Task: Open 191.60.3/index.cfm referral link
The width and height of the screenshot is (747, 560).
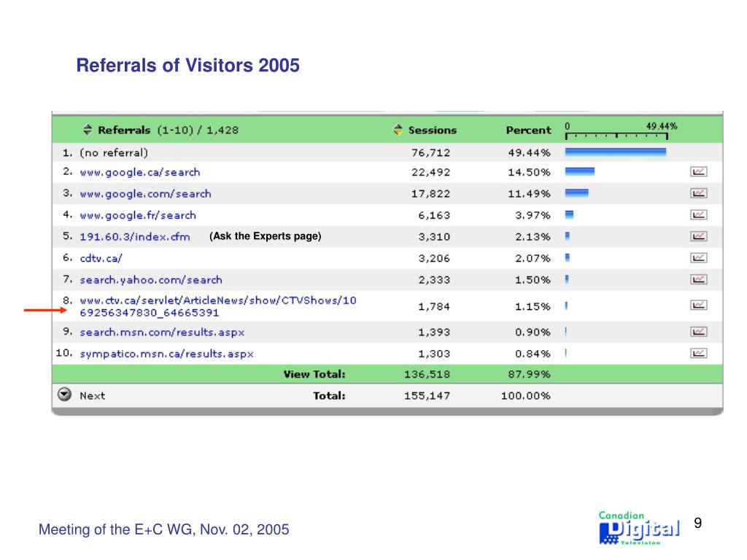Action: 135,237
